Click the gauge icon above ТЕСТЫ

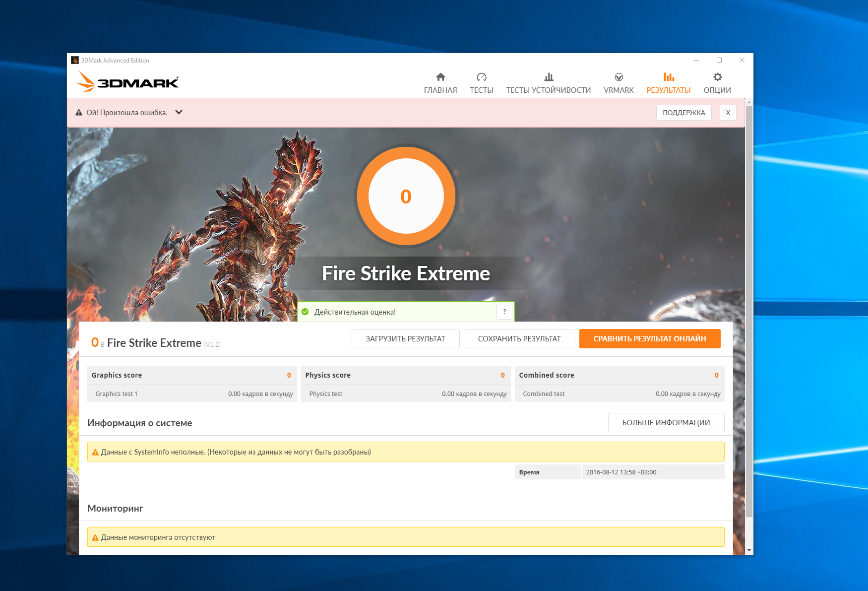482,77
